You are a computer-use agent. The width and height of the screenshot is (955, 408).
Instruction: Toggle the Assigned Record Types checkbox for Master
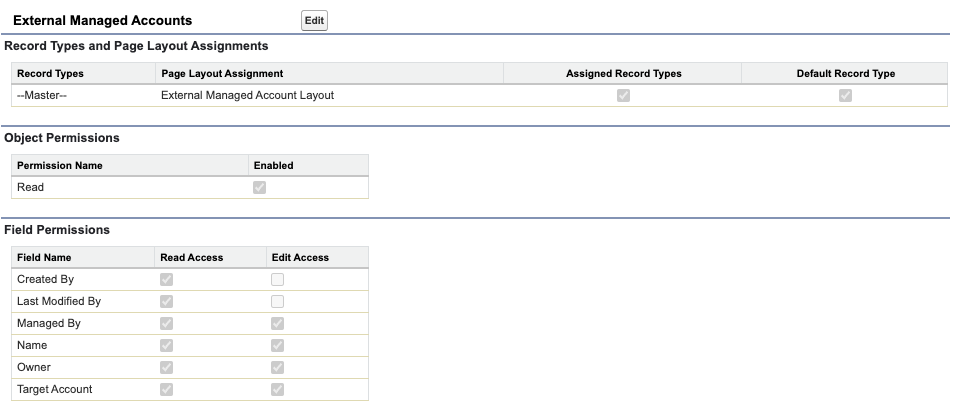[624, 96]
